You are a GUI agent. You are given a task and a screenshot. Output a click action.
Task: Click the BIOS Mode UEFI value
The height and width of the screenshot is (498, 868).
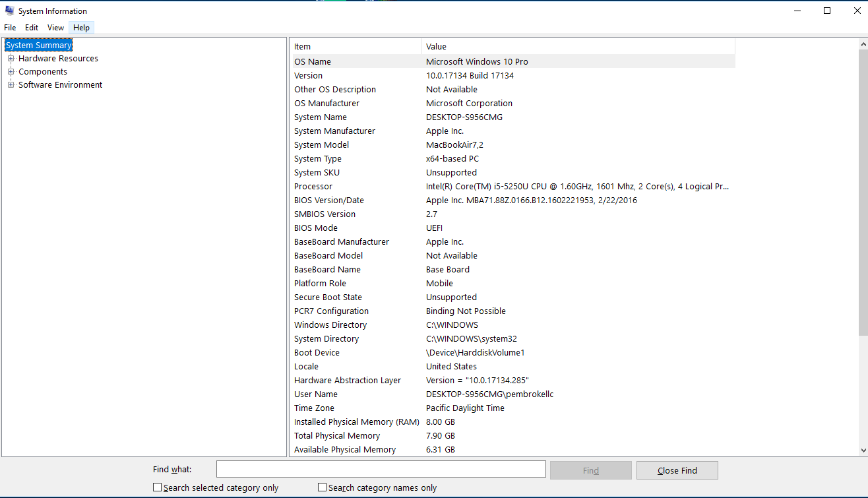434,228
